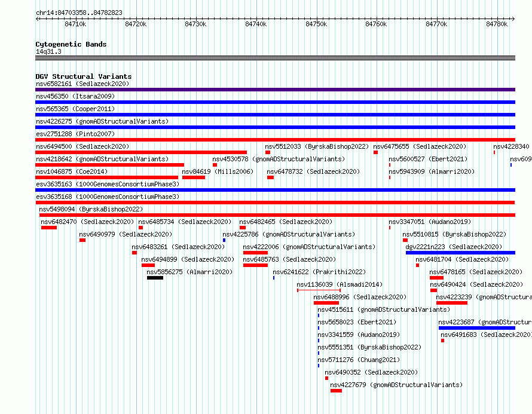Click nsv5600527 (Ebert2021) label
532x414 pixels.
(428, 159)
